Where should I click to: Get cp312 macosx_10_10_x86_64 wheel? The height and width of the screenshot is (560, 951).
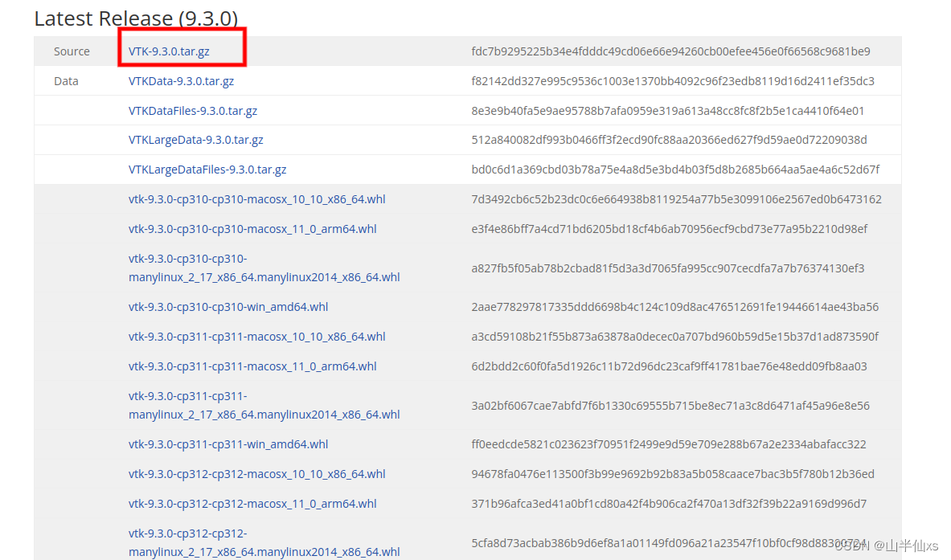(x=256, y=475)
